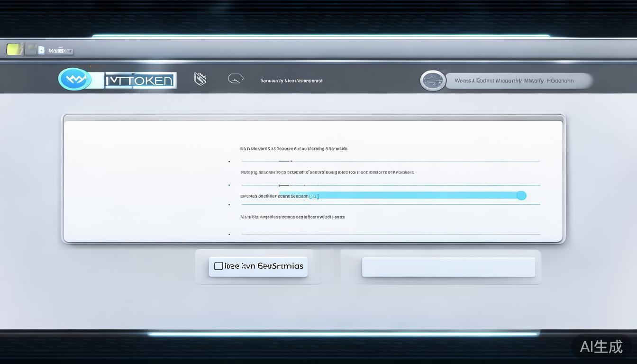Tick the checkbox in the bottom-left button
The image size is (637, 364).
coord(218,266)
